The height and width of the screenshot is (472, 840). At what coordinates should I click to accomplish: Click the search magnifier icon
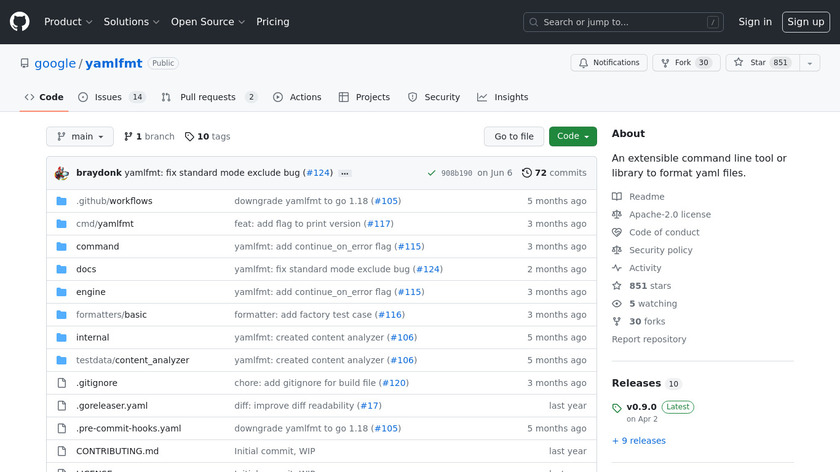[534, 22]
